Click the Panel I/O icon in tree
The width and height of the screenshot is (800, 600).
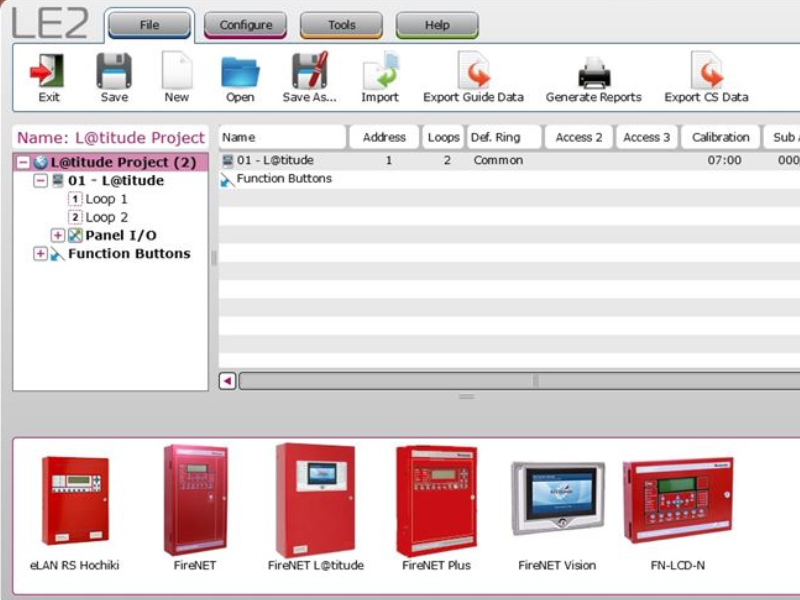(75, 235)
